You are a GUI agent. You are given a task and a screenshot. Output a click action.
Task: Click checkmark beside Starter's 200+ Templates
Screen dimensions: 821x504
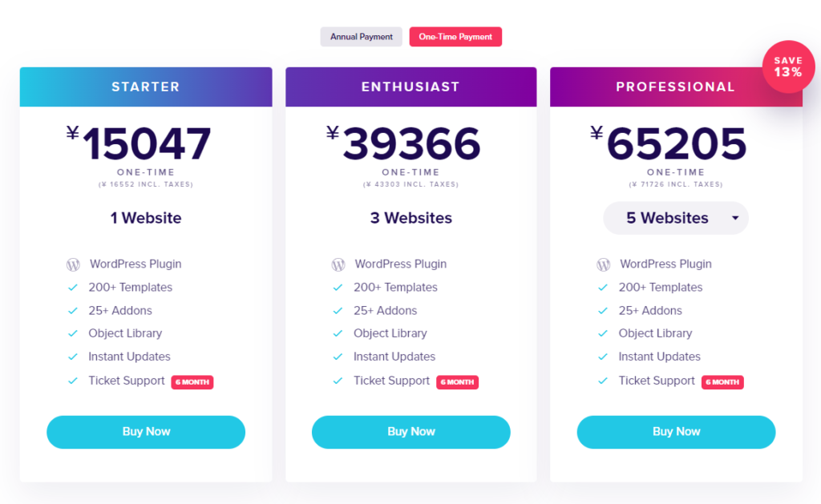click(73, 288)
